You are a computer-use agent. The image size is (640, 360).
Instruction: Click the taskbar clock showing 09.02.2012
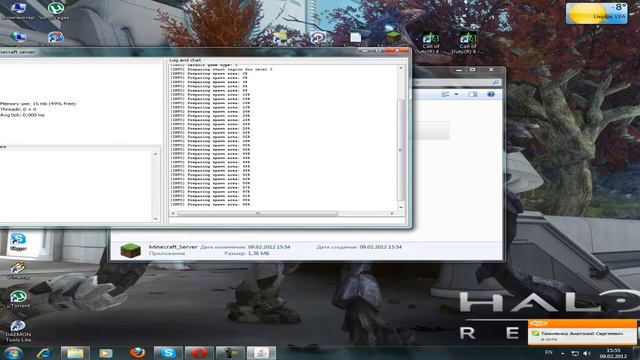[x=613, y=353]
